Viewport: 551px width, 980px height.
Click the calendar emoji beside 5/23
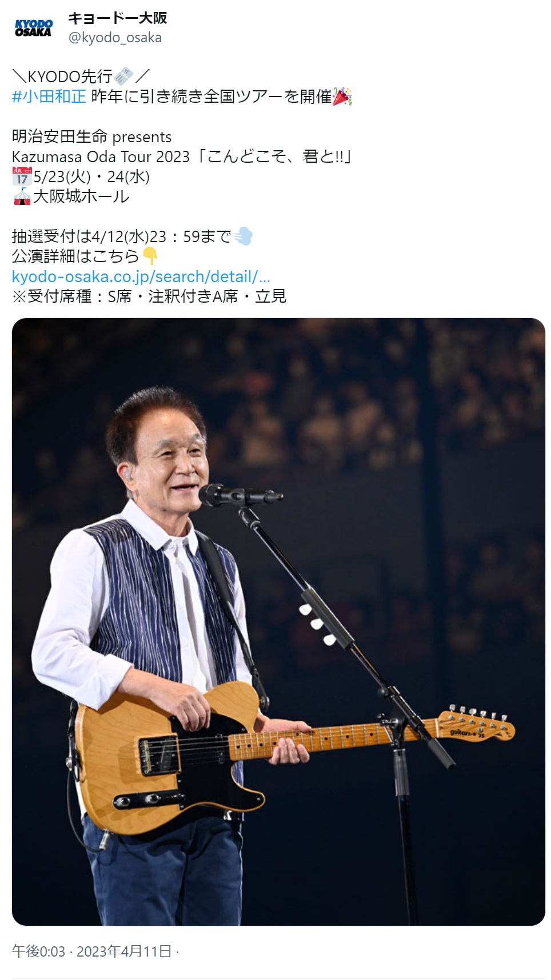pyautogui.click(x=22, y=176)
